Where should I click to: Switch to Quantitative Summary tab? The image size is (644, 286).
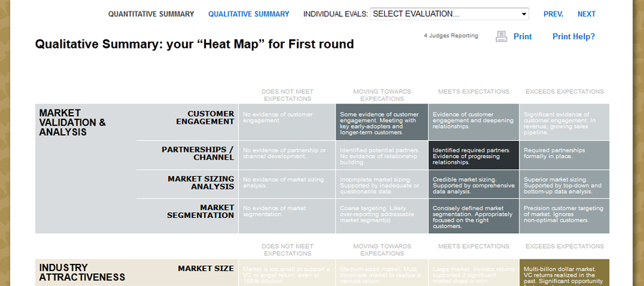151,14
